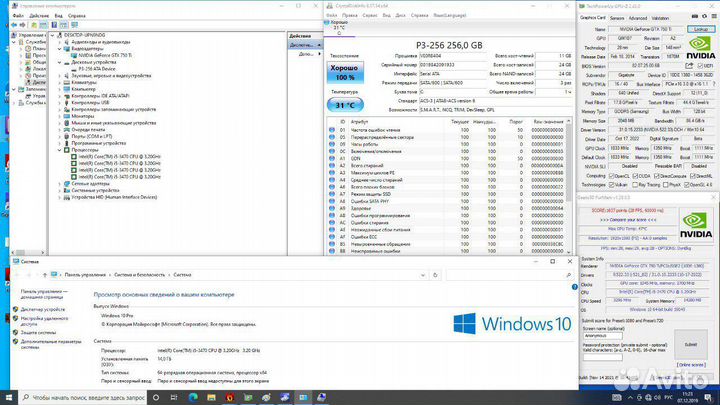Open Защита системы link in System window
Viewport: 720px width, 405px height.
pos(38,332)
